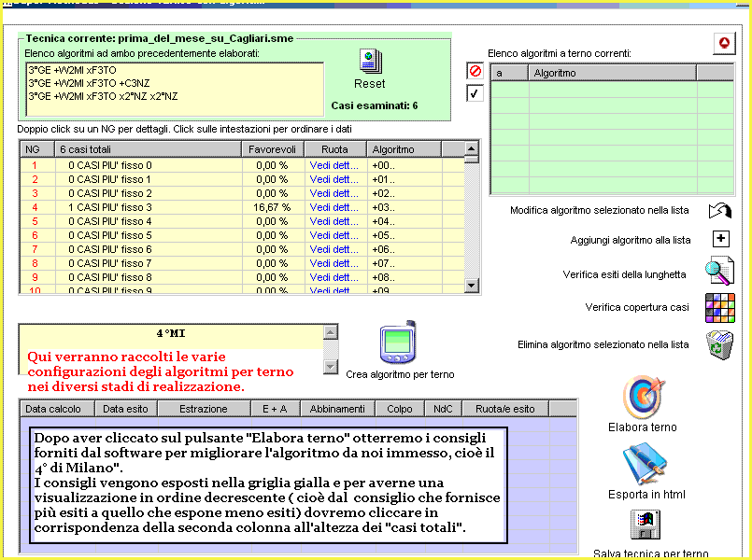Click 'Verifica esiti della lunghetta' label
The height and width of the screenshot is (560, 752).
[x=624, y=274]
